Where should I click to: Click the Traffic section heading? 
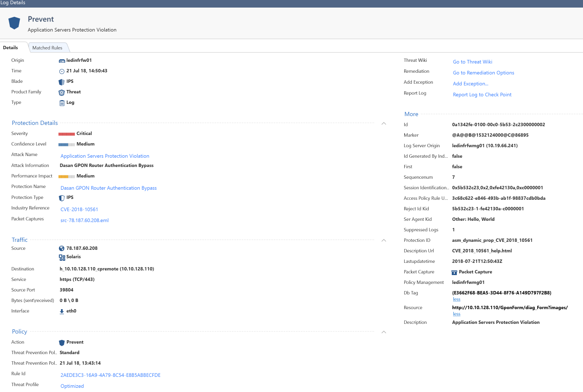(20, 240)
